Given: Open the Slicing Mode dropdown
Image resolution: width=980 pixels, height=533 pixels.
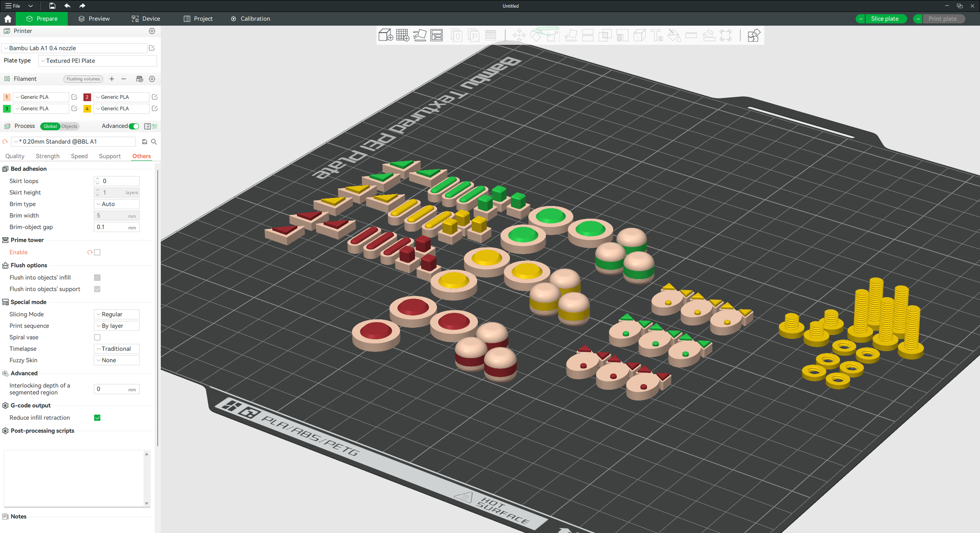Looking at the screenshot, I should tap(117, 314).
